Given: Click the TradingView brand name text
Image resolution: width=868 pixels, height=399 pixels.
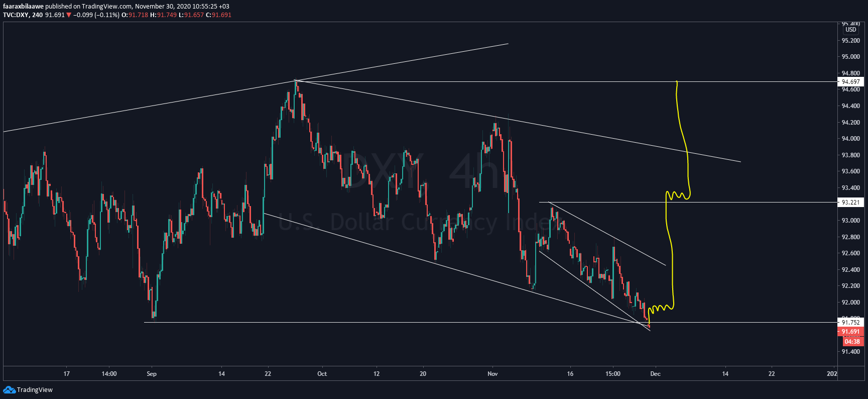Looking at the screenshot, I should click(x=35, y=389).
